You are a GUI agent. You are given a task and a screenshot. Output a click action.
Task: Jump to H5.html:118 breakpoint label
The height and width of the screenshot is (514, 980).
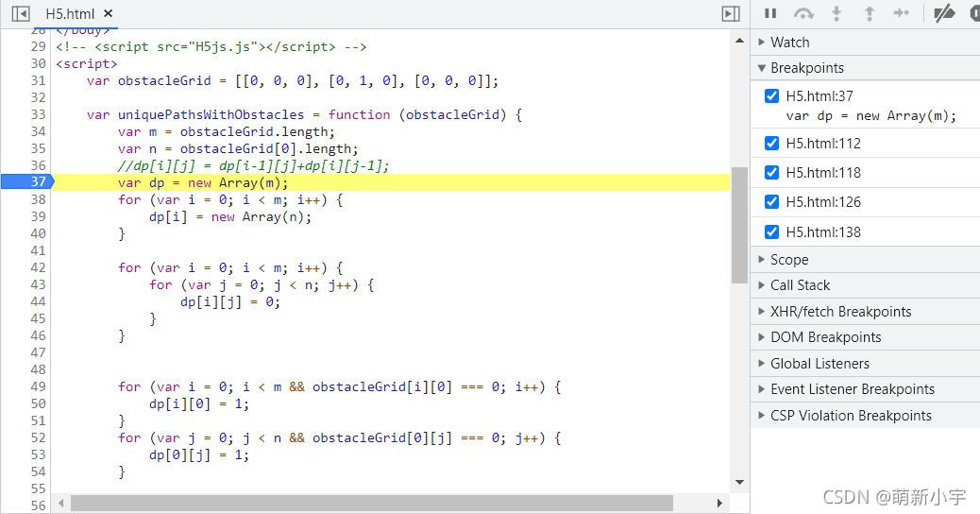click(823, 173)
